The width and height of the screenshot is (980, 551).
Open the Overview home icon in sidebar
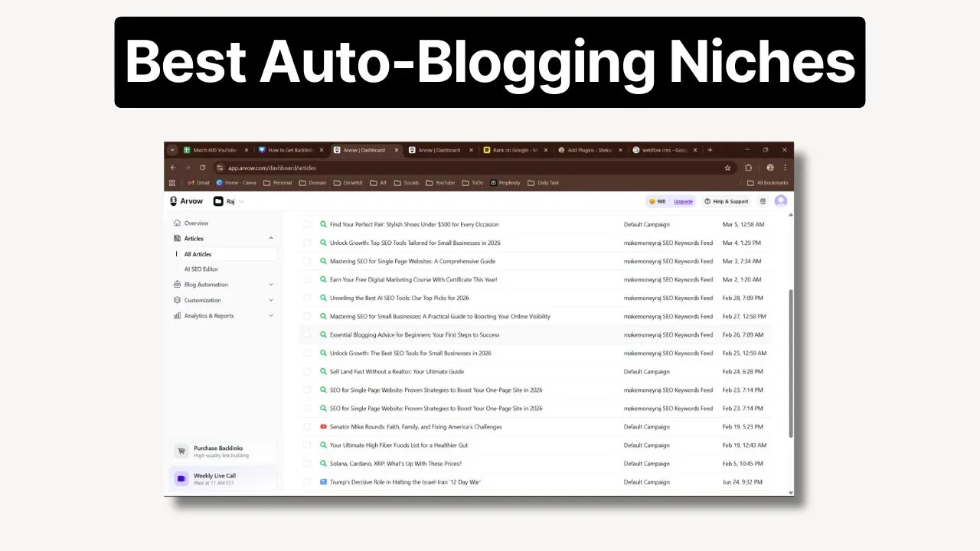click(178, 223)
